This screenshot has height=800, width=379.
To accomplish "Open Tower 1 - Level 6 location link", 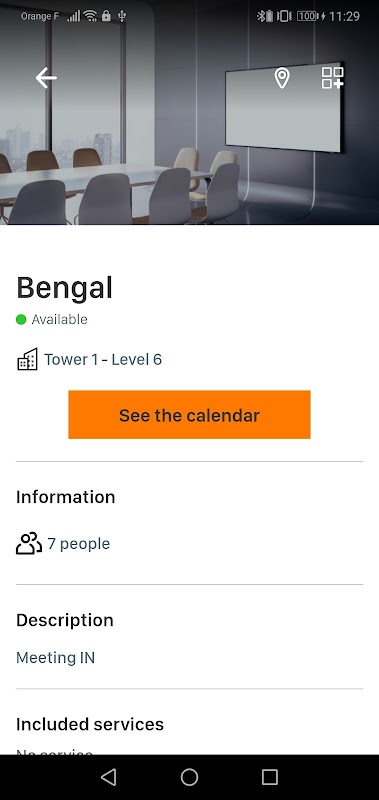I will point(103,360).
